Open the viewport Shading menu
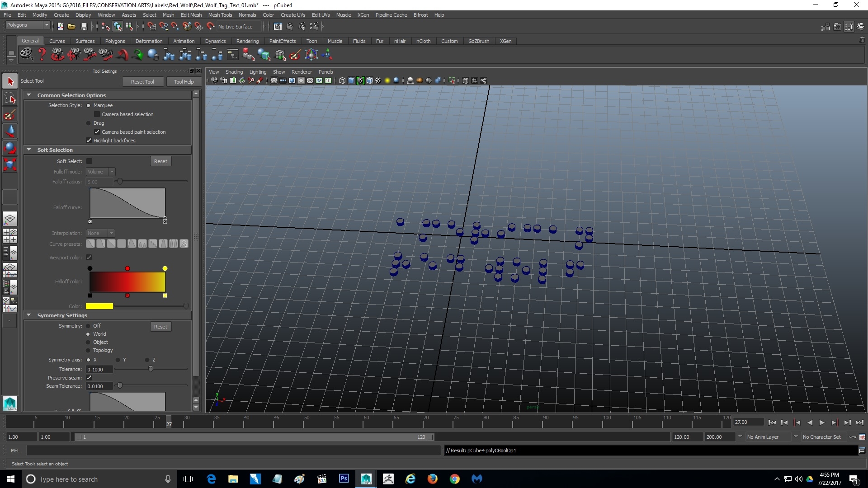This screenshot has width=868, height=488. 234,72
